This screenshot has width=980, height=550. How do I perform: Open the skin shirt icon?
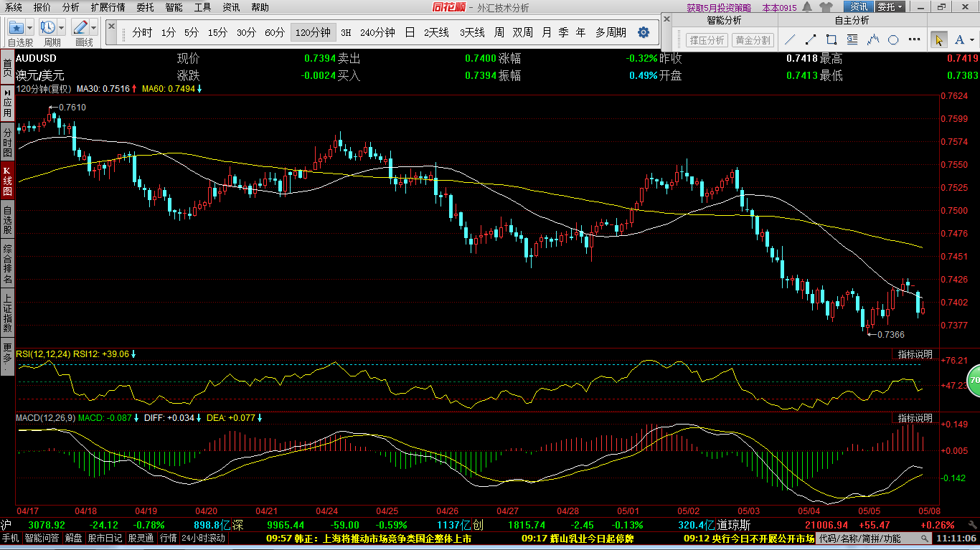click(x=826, y=7)
